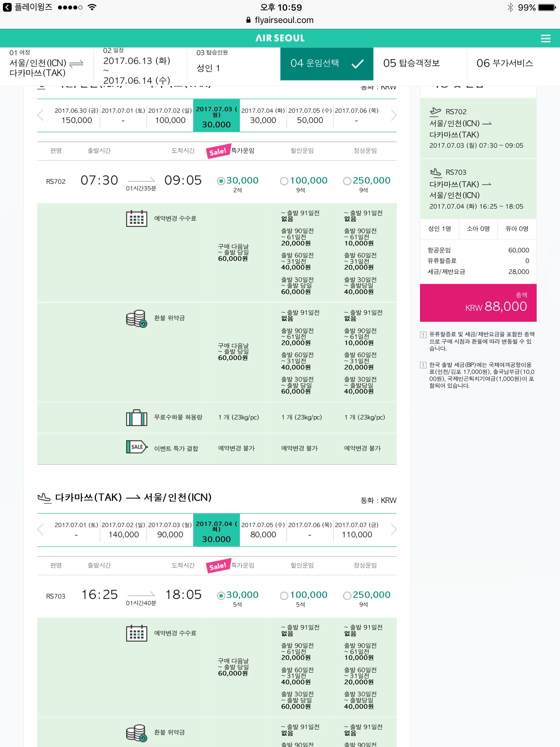This screenshot has height=747, width=560.
Task: Open the hamburger menu icon
Action: coord(545,38)
